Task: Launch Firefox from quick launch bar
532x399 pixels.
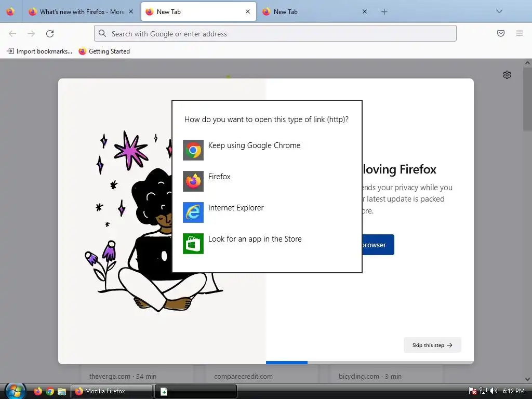Action: [37, 391]
